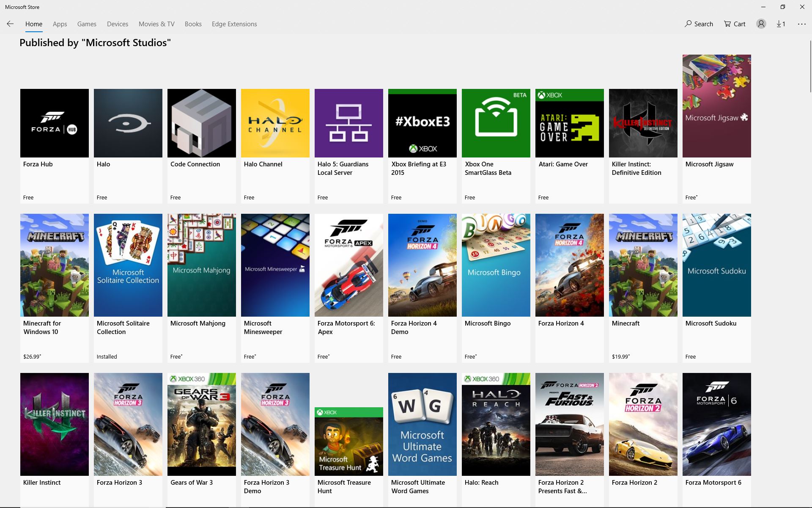
Task: Open the downloads and updates indicator
Action: (781, 24)
